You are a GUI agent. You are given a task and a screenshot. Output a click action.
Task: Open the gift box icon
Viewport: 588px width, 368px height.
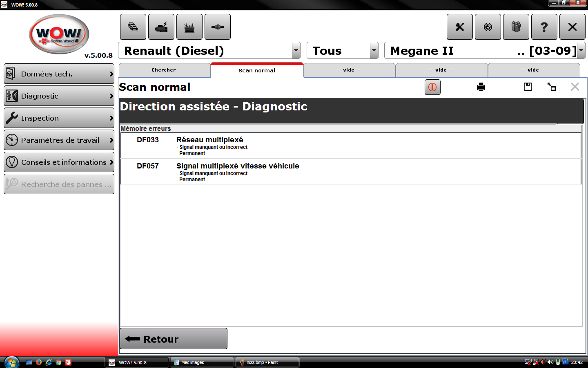(x=516, y=27)
